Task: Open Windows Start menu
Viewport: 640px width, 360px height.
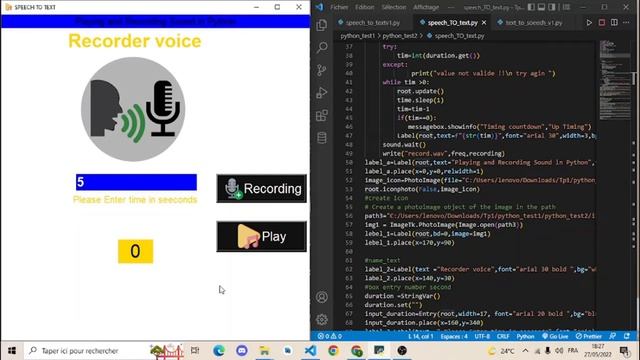Action: [12, 351]
